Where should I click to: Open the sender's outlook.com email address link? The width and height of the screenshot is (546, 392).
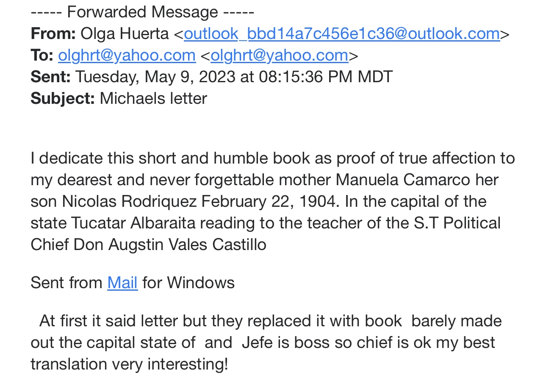(x=341, y=33)
